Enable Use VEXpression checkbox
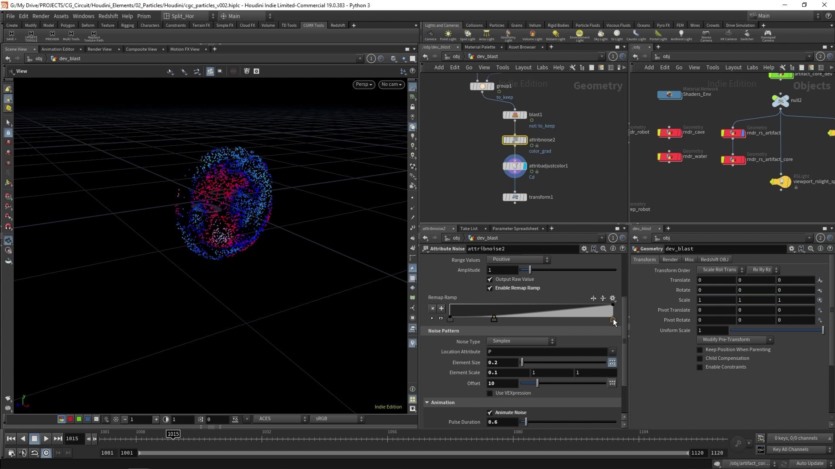Viewport: 835px width, 469px height. (490, 393)
